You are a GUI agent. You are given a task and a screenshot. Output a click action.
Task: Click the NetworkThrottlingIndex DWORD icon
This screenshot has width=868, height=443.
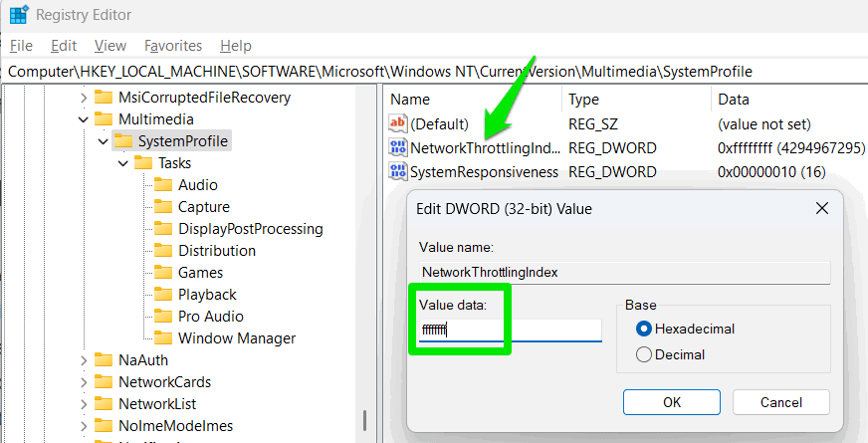(398, 147)
